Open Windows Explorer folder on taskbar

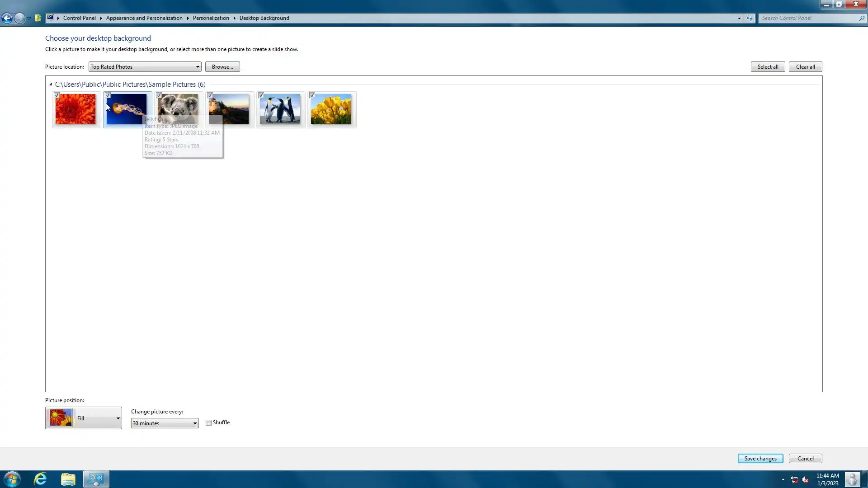pos(68,479)
